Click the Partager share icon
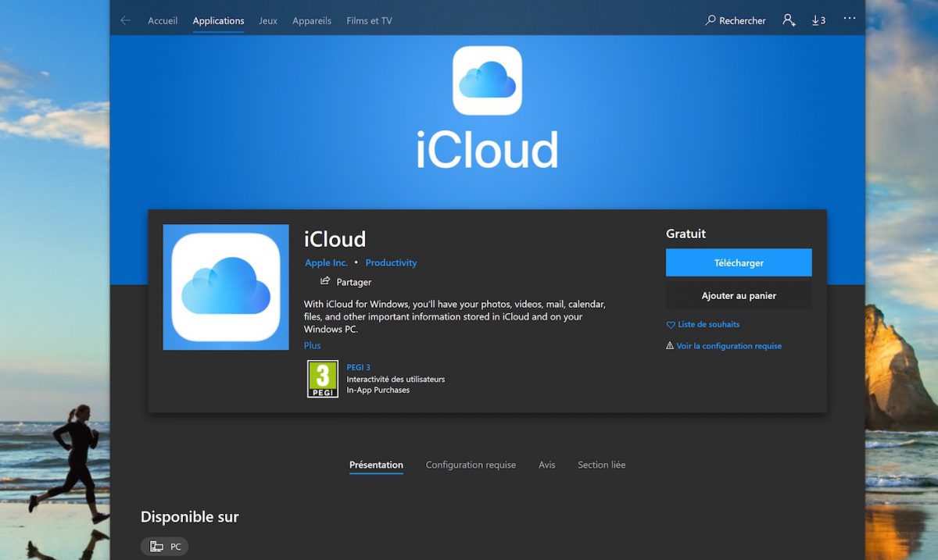 pyautogui.click(x=325, y=281)
